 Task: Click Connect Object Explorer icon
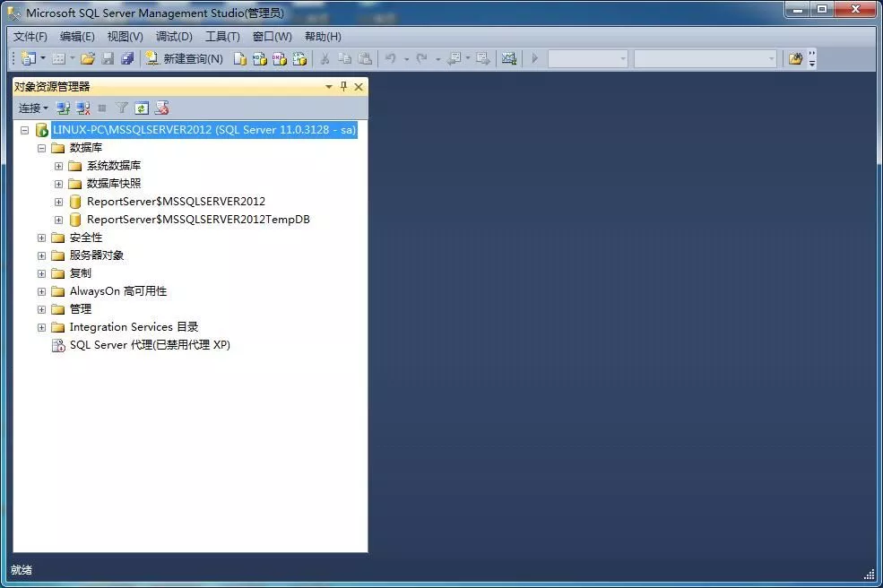pyautogui.click(x=63, y=108)
